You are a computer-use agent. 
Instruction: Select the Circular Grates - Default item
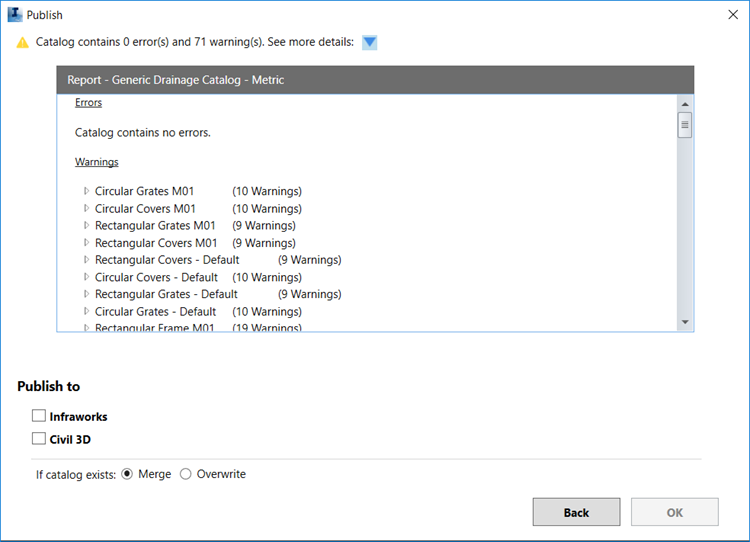(x=155, y=311)
